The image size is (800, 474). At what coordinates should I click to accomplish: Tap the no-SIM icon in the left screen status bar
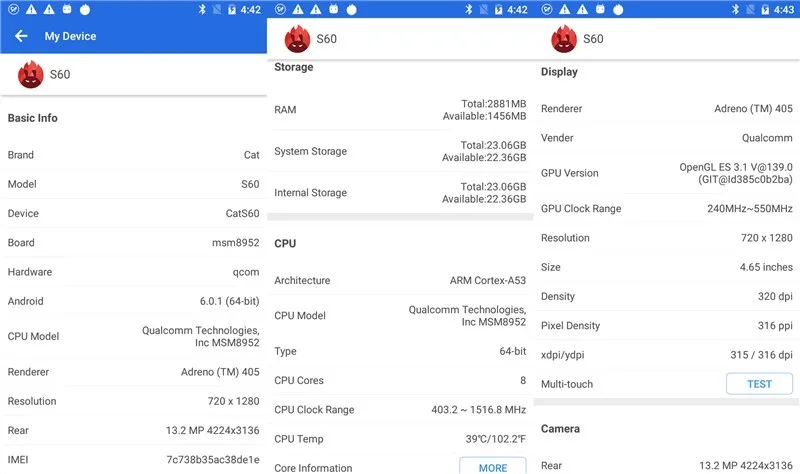(x=217, y=9)
